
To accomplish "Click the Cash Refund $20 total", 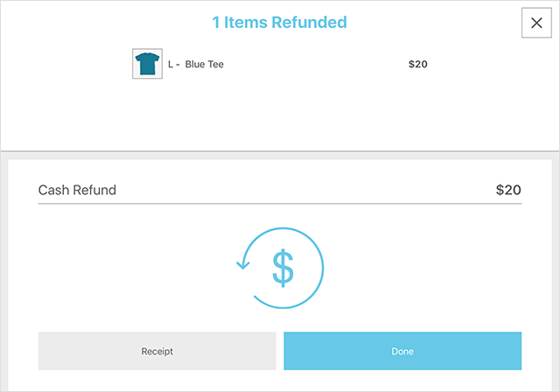I will click(x=507, y=190).
